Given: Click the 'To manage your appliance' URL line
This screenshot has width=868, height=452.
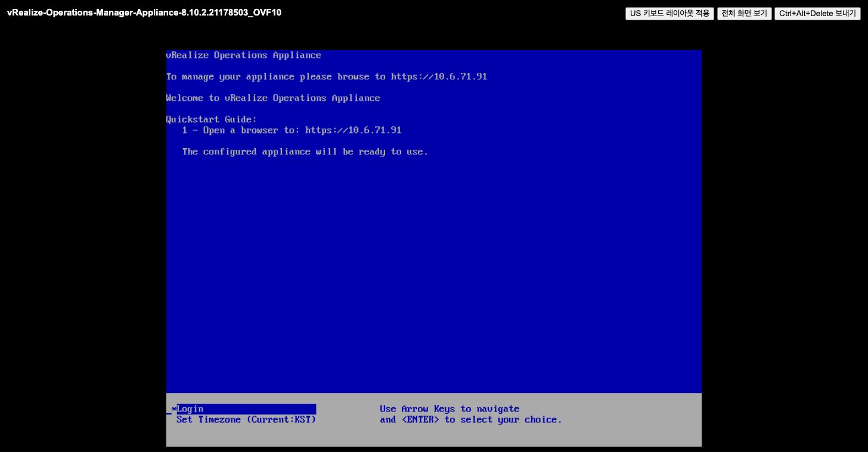Looking at the screenshot, I should point(327,77).
